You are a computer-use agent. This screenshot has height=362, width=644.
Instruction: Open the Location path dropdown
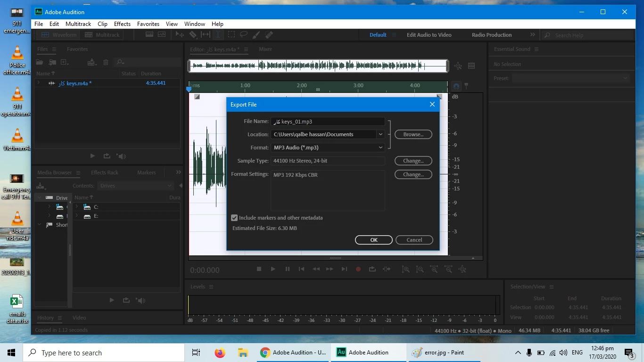pyautogui.click(x=380, y=134)
